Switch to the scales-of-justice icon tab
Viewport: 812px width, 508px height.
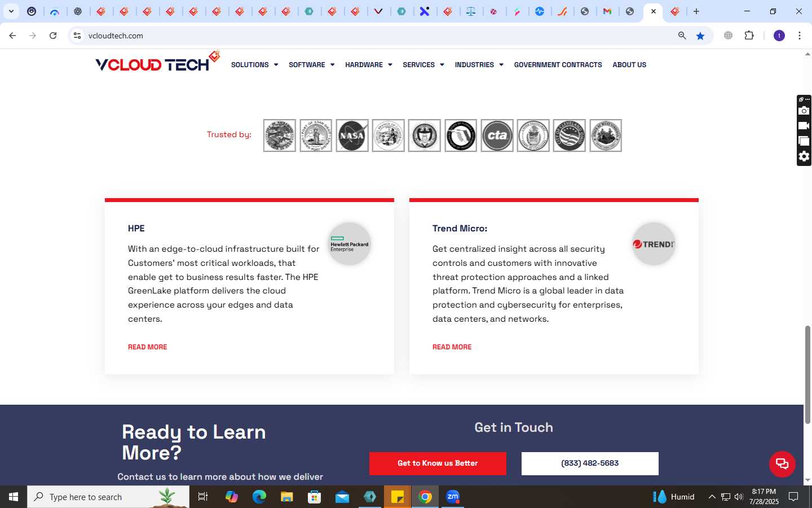[470, 11]
